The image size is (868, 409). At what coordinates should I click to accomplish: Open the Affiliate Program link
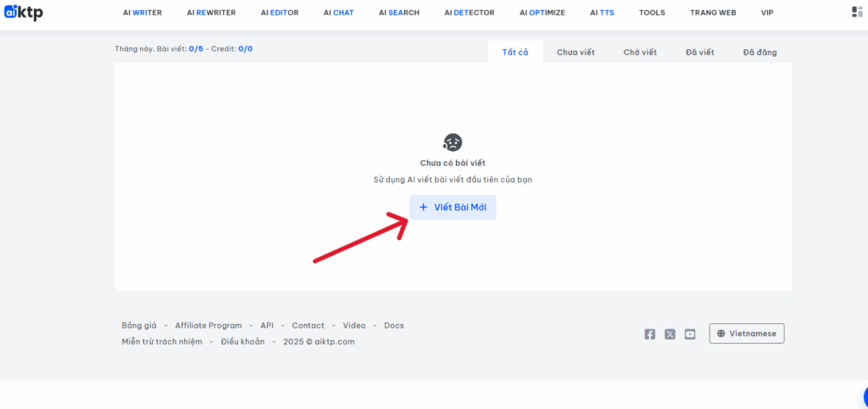pyautogui.click(x=209, y=325)
